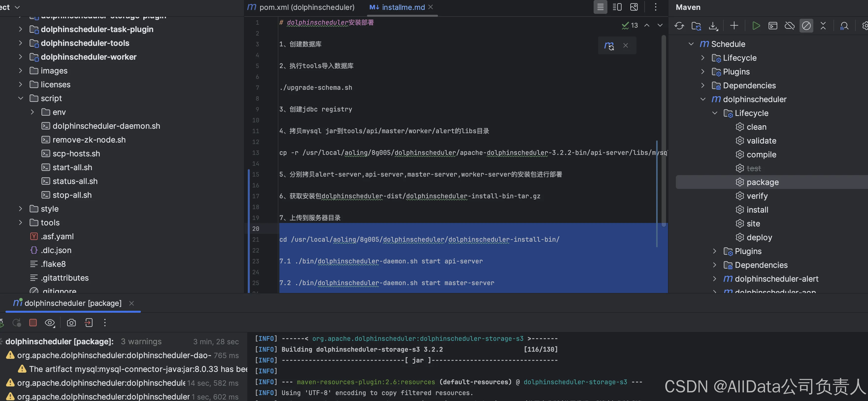This screenshot has height=401, width=868.
Task: Go to previous highlighted problem arrow
Action: [x=647, y=25]
